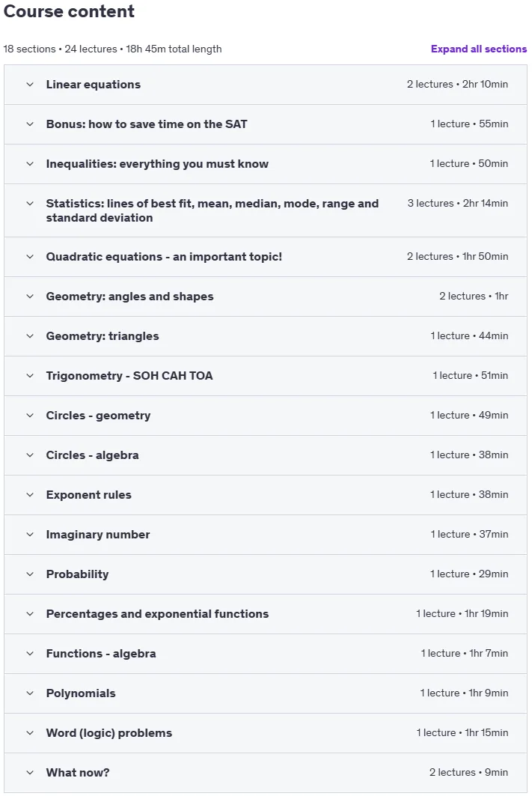
Task: Select the Probability section heading
Action: click(x=77, y=574)
